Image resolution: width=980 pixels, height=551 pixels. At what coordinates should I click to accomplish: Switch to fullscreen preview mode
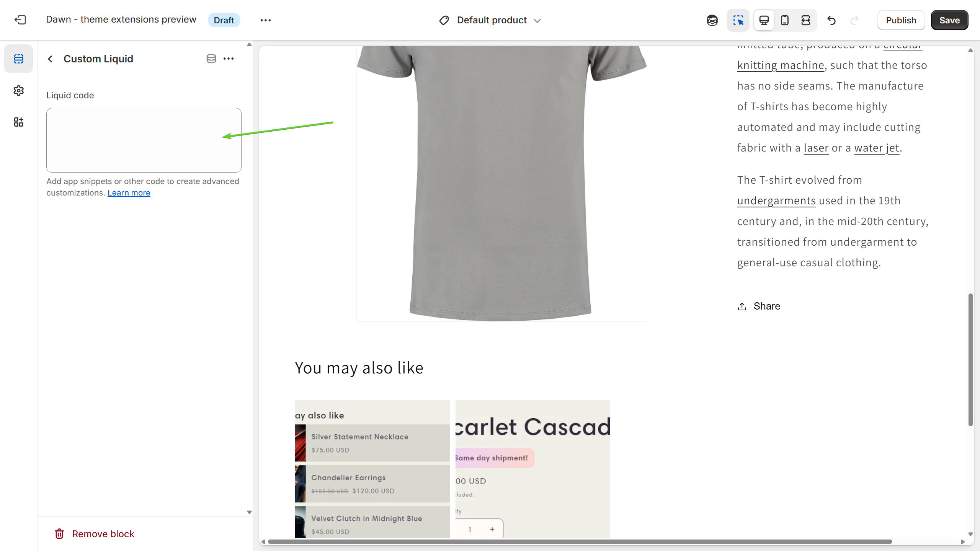805,20
